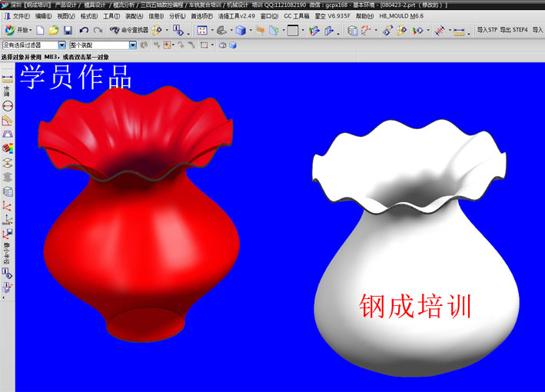Click the white background color square icon
This screenshot has height=392, width=545.
tap(293, 31)
